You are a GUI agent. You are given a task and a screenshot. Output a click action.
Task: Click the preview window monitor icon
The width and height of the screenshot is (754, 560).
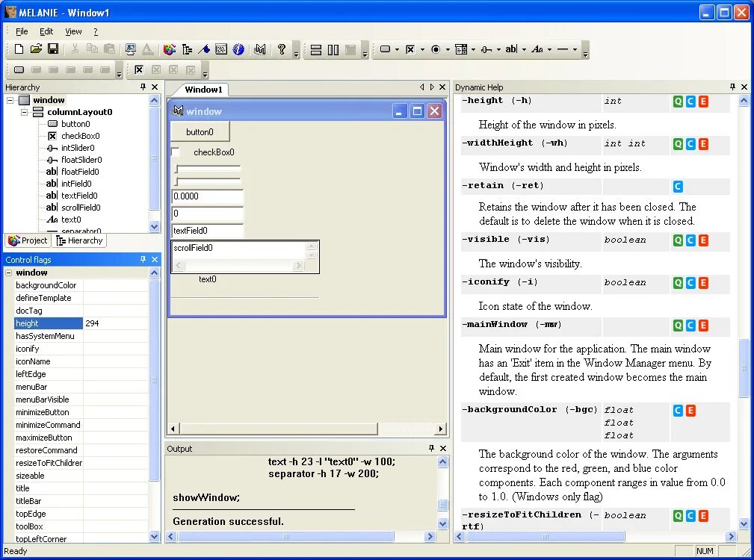pos(130,49)
